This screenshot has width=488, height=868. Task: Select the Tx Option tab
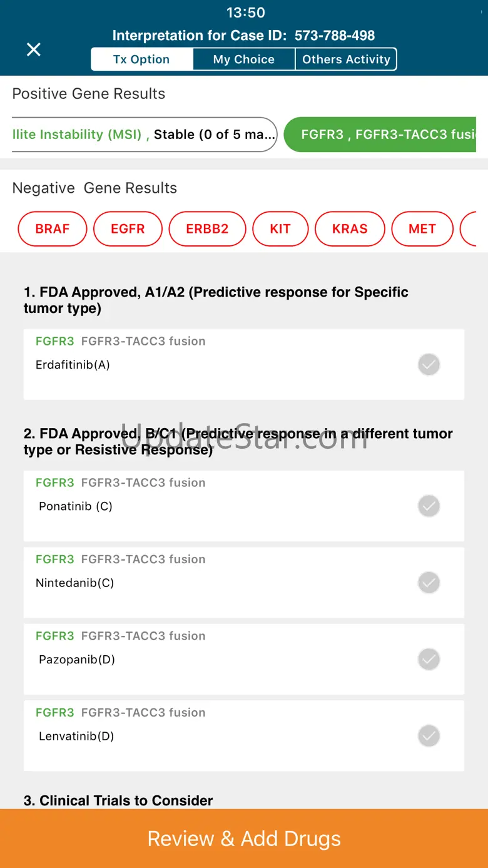141,59
